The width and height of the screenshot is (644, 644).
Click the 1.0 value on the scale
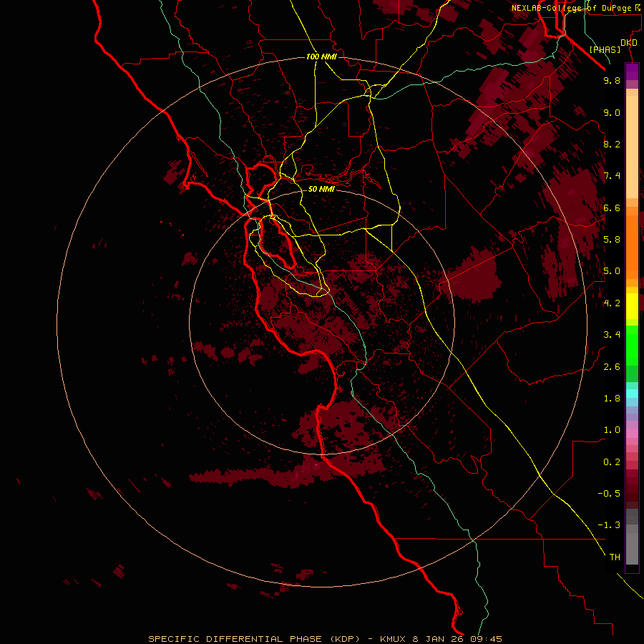(x=612, y=430)
